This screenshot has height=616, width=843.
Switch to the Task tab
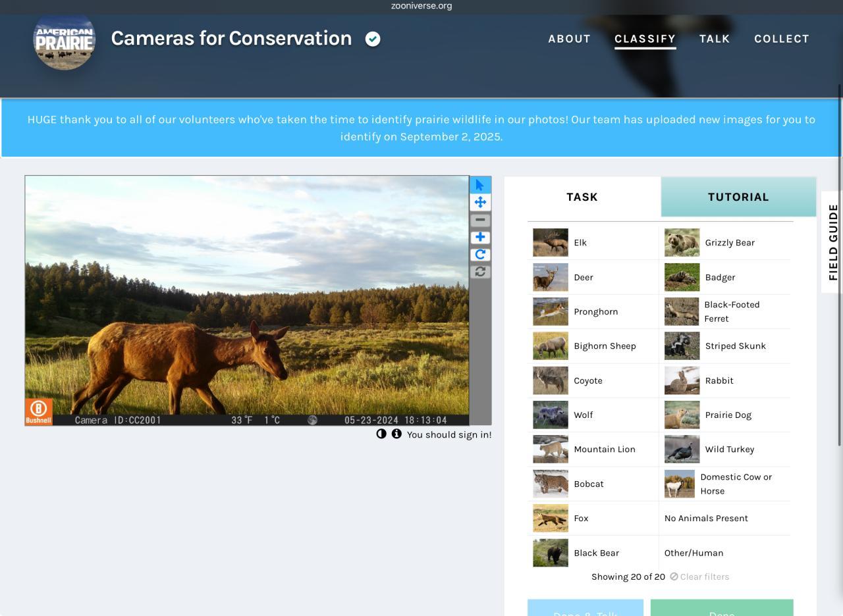click(582, 197)
